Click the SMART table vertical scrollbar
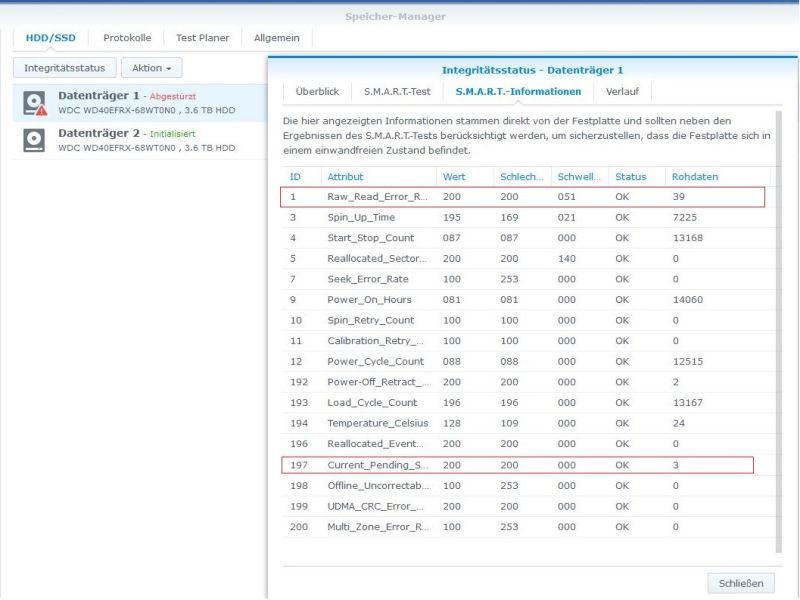800x600 pixels. [x=779, y=332]
